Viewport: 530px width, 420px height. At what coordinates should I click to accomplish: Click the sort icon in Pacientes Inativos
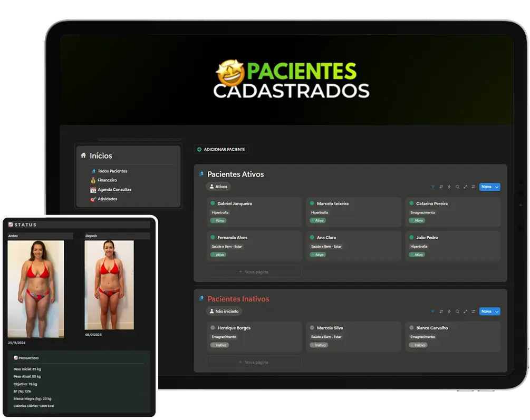pos(441,311)
